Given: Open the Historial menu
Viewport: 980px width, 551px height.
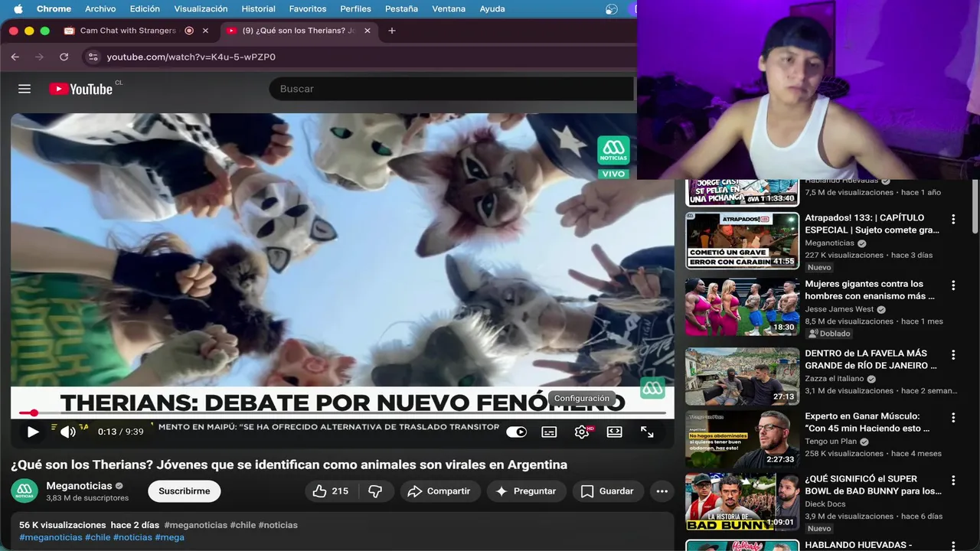Looking at the screenshot, I should point(259,8).
